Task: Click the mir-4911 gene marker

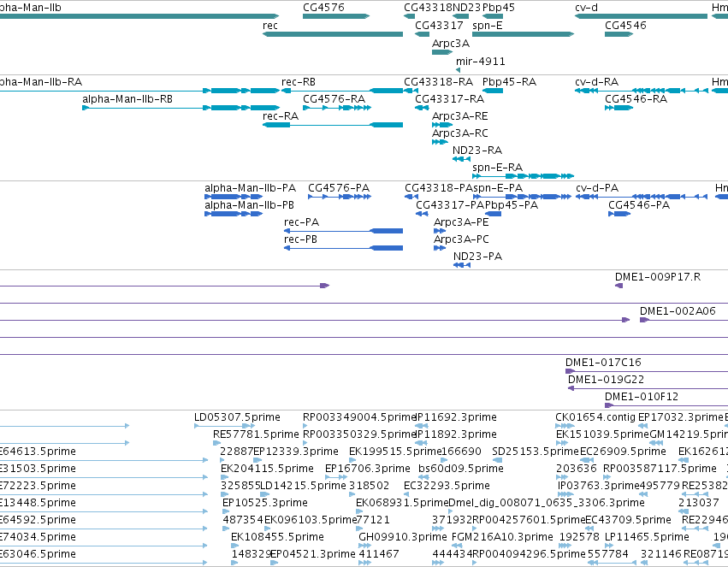Action: [459, 70]
